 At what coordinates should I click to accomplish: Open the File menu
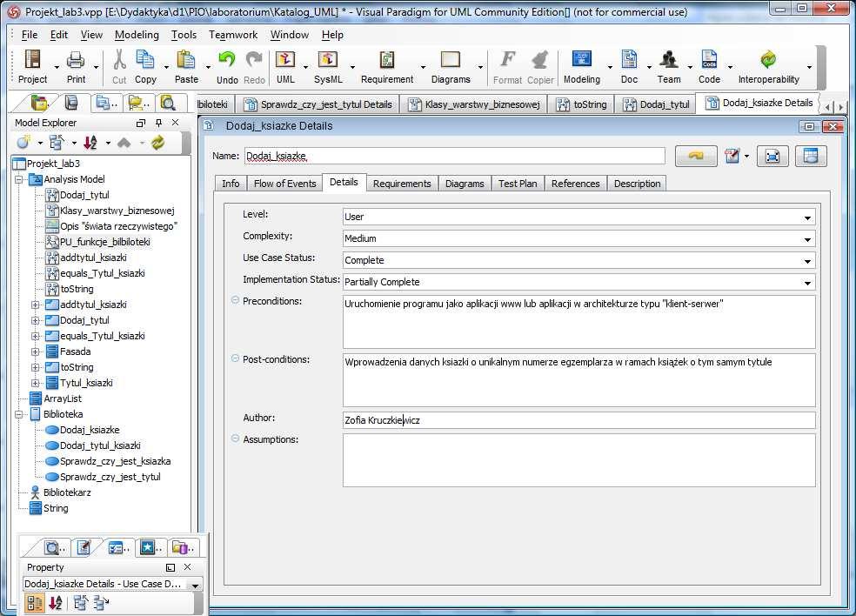[x=30, y=35]
